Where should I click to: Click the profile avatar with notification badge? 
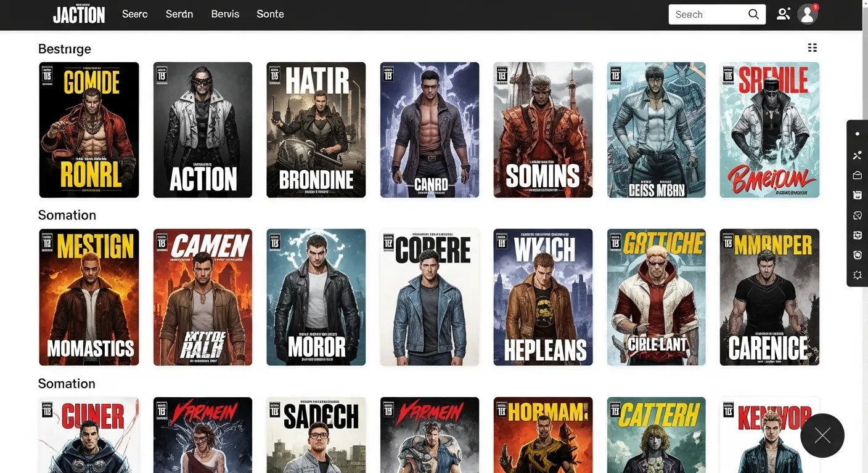(x=807, y=14)
